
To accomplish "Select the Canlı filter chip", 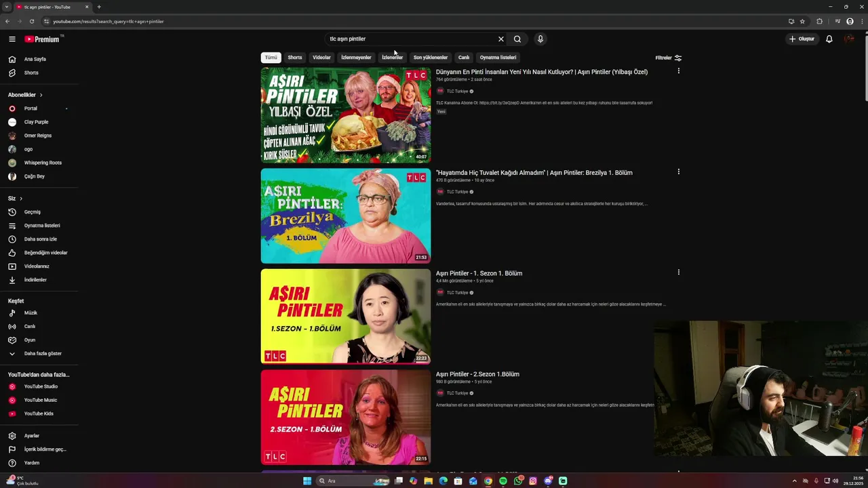I will [464, 58].
